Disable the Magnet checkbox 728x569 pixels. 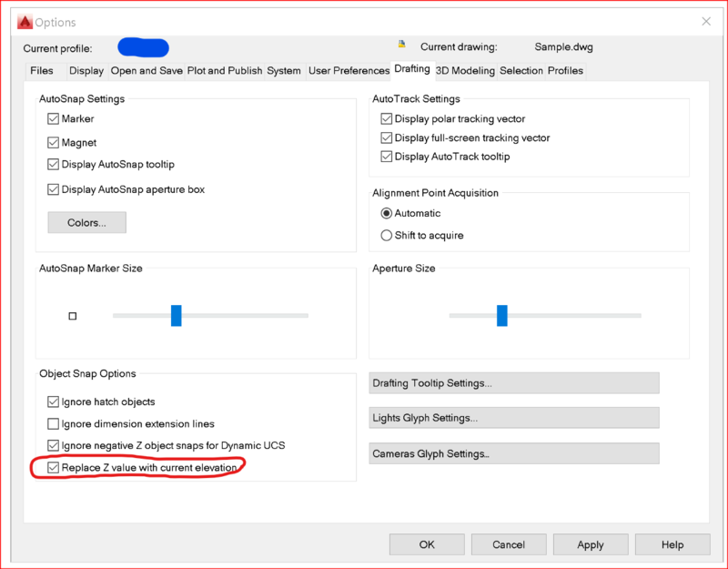click(53, 143)
